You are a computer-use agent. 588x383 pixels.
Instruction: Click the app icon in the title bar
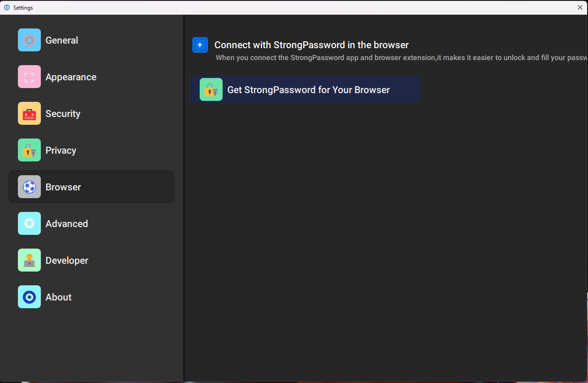click(x=6, y=7)
